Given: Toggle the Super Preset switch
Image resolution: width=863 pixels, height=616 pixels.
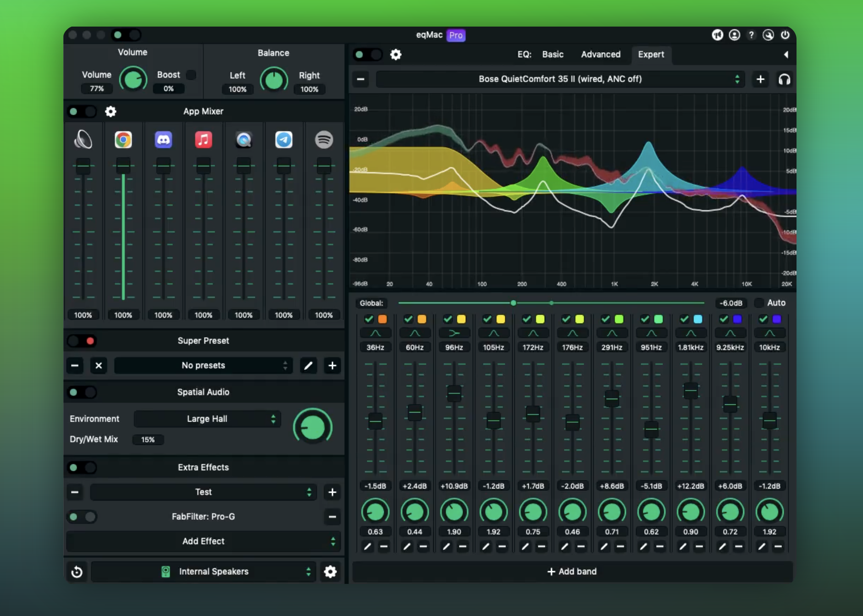Looking at the screenshot, I should (x=82, y=341).
